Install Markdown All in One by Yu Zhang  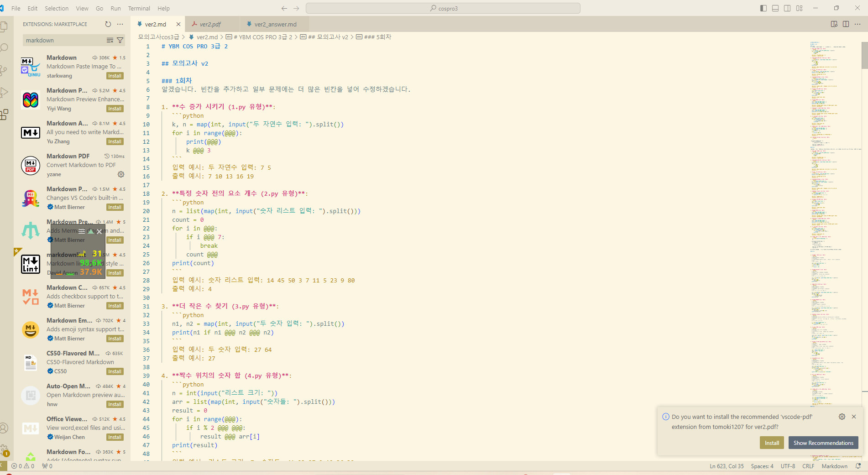coord(115,141)
